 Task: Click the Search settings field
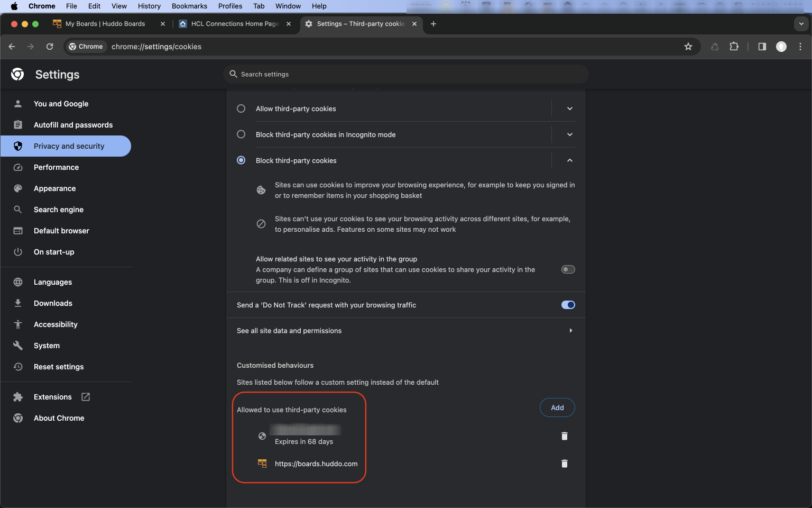click(x=406, y=74)
